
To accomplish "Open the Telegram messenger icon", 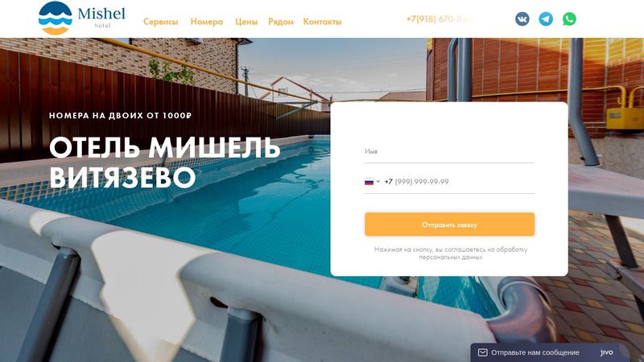I will pyautogui.click(x=546, y=19).
